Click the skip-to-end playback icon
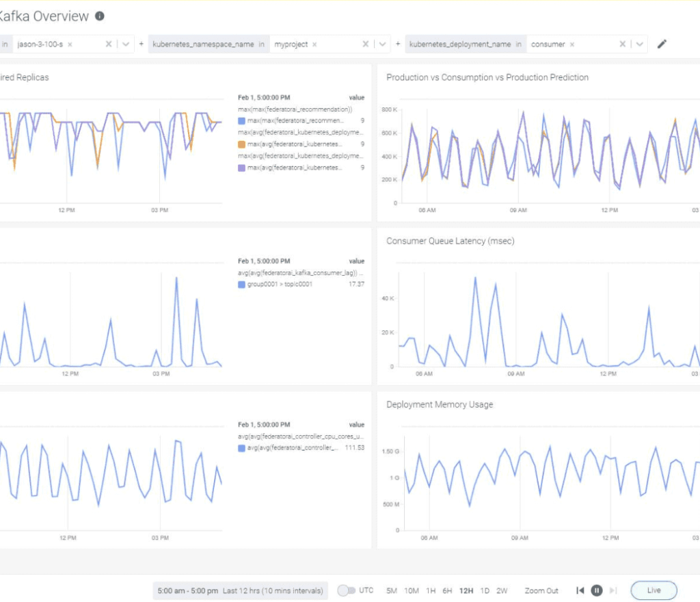Image resolution: width=700 pixels, height=602 pixels. pos(612,590)
